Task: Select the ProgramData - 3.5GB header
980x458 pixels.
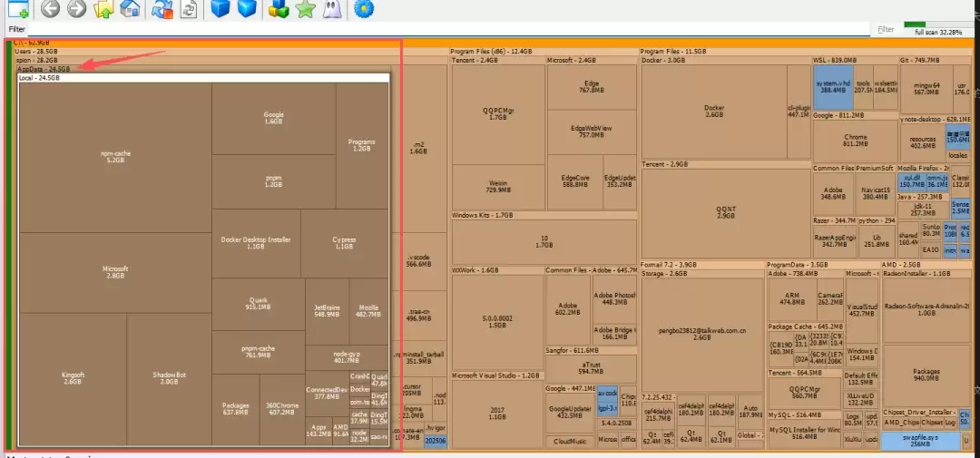Action: (822, 265)
